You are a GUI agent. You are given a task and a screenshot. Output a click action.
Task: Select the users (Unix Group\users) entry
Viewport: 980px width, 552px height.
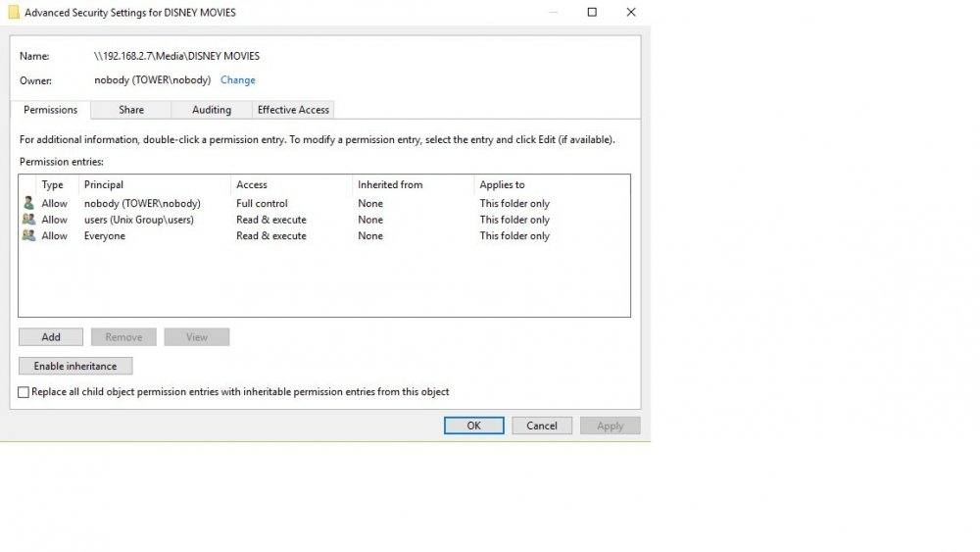[x=323, y=220]
